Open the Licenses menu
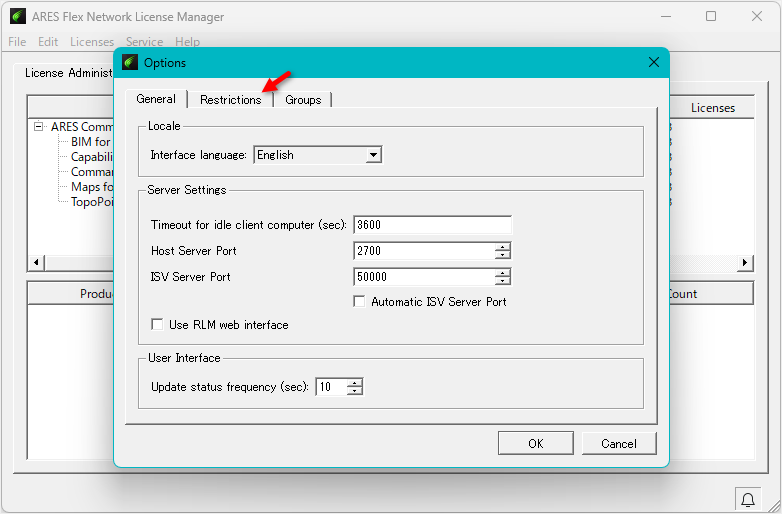The width and height of the screenshot is (782, 514). [92, 42]
